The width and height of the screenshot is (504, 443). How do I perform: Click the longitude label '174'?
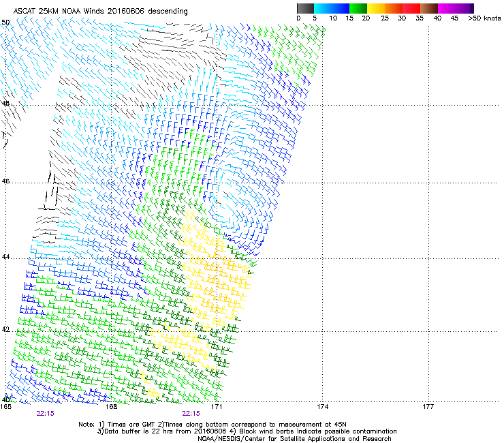click(322, 407)
